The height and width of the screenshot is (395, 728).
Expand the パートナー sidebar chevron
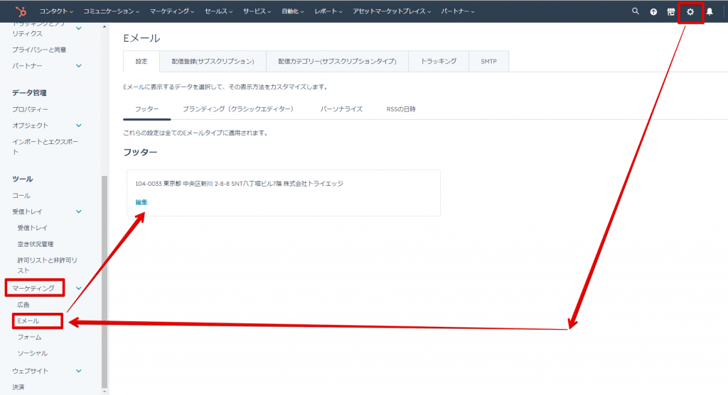79,66
